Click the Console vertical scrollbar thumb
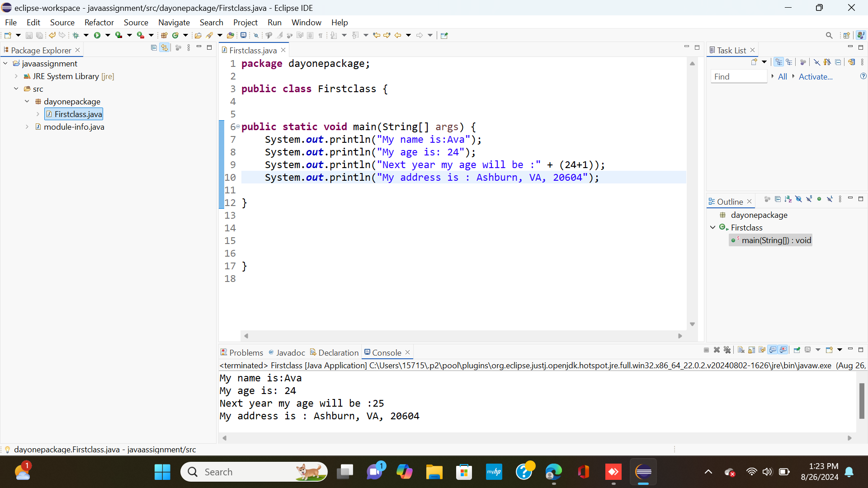The width and height of the screenshot is (868, 488). point(862,401)
